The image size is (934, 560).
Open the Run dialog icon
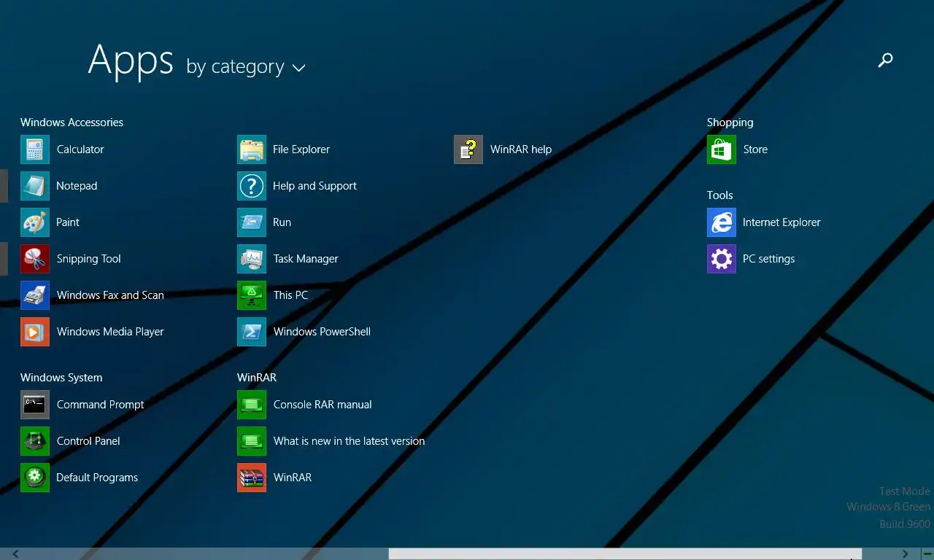252,222
